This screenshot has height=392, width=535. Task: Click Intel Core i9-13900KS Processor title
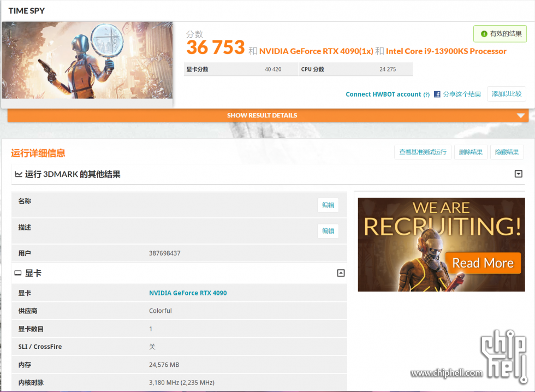click(446, 51)
